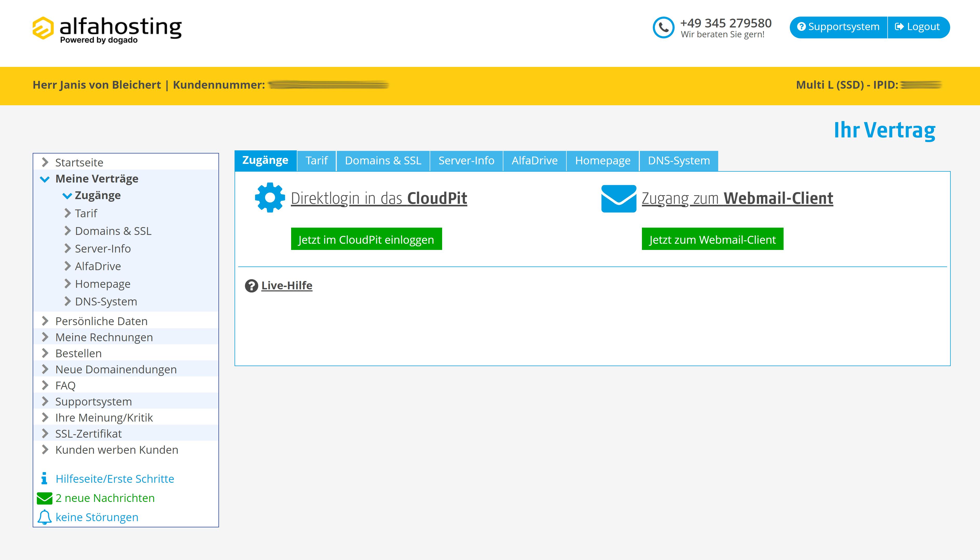Image resolution: width=980 pixels, height=560 pixels.
Task: Click the question mark icon beside Live-Hilfe
Action: pyautogui.click(x=251, y=286)
